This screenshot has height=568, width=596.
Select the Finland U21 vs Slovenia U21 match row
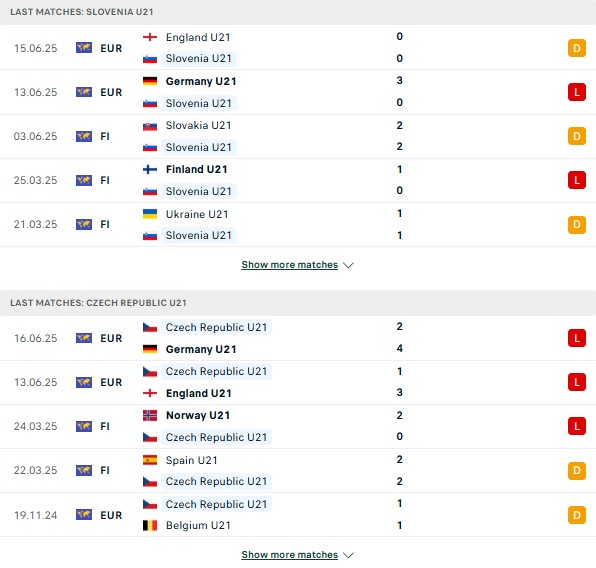pyautogui.click(x=298, y=180)
